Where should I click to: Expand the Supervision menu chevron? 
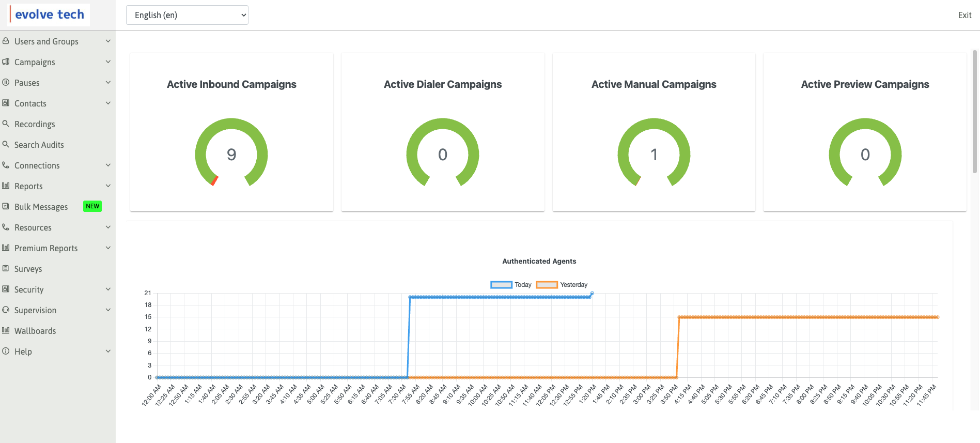[x=108, y=310]
